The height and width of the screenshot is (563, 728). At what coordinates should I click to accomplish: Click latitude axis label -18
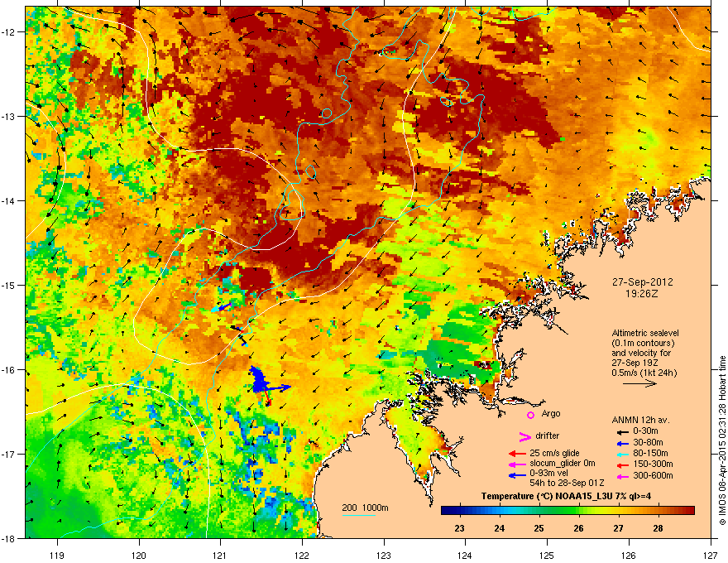[8, 538]
